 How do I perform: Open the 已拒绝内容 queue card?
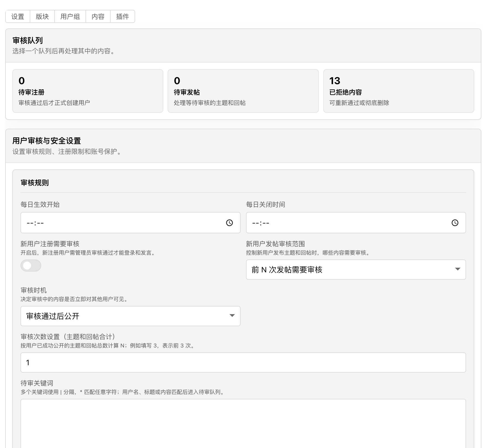coord(399,91)
